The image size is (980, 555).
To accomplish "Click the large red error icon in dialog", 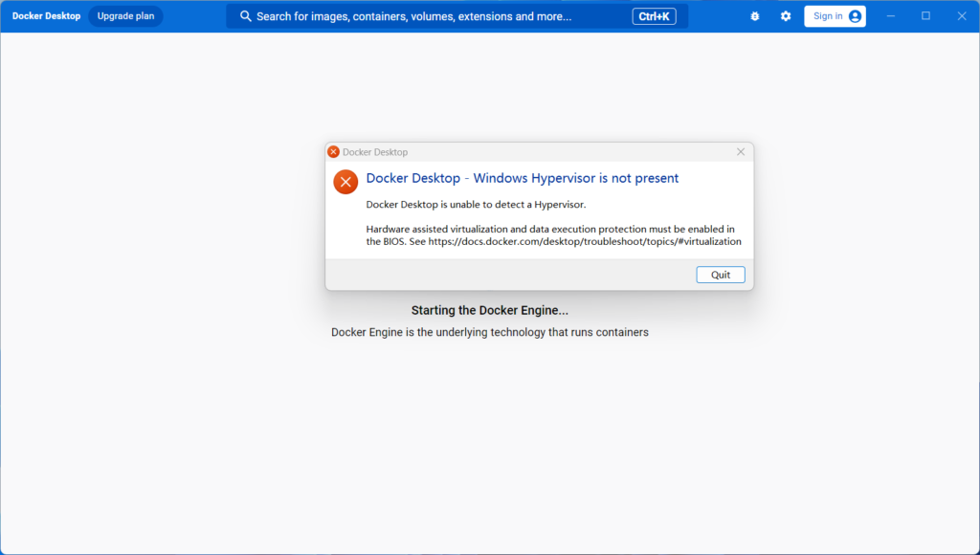I will (345, 181).
